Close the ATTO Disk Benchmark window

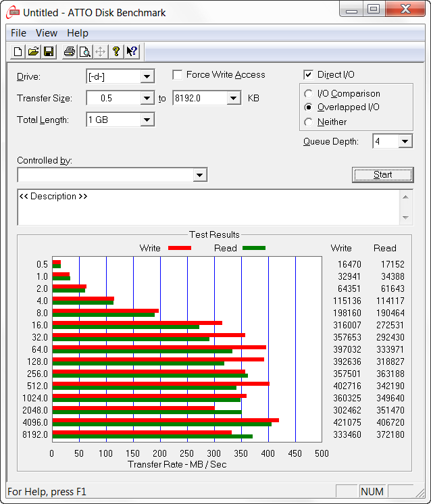405,9
